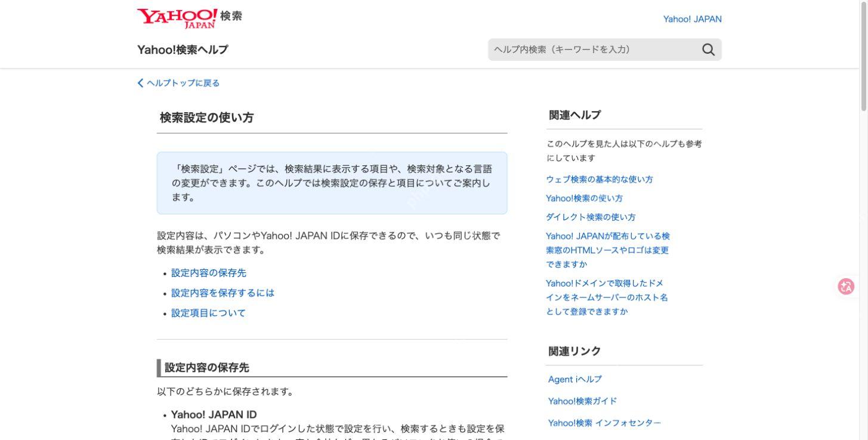
Task: Open Yahoo!検索 インフォセンター related link
Action: point(604,423)
